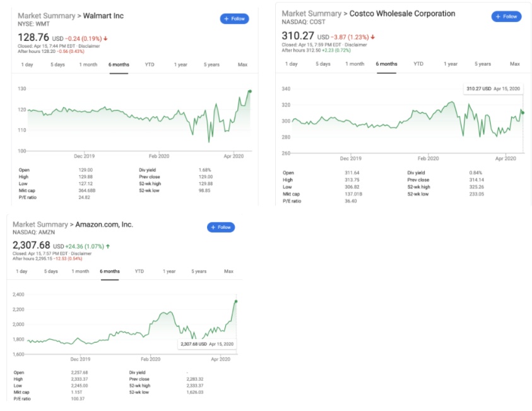Screen dimensions: 532x411
Task: Follow Costco Wholesale Corporation stock
Action: tap(507, 16)
